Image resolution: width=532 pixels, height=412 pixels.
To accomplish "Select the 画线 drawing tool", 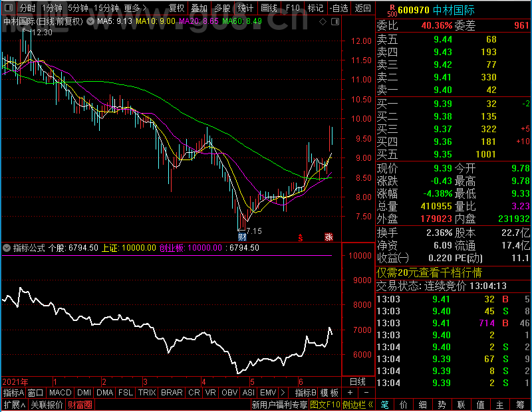I will [269, 8].
